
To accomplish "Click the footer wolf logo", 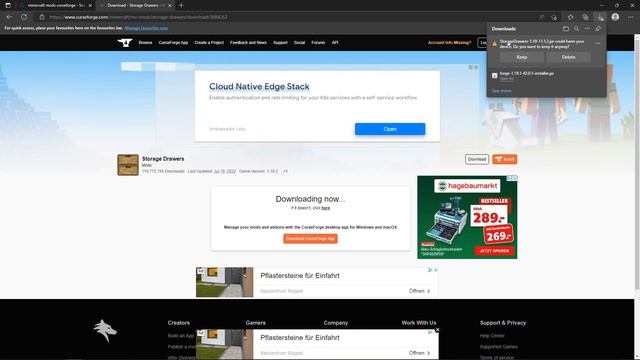I will pos(105,331).
